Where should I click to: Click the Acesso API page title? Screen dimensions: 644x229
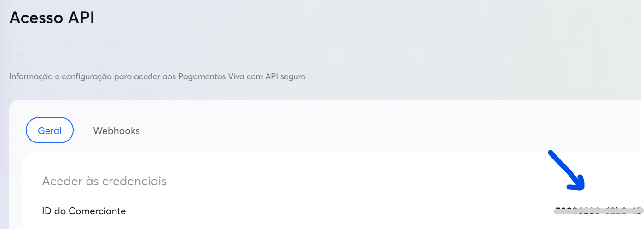click(x=52, y=18)
